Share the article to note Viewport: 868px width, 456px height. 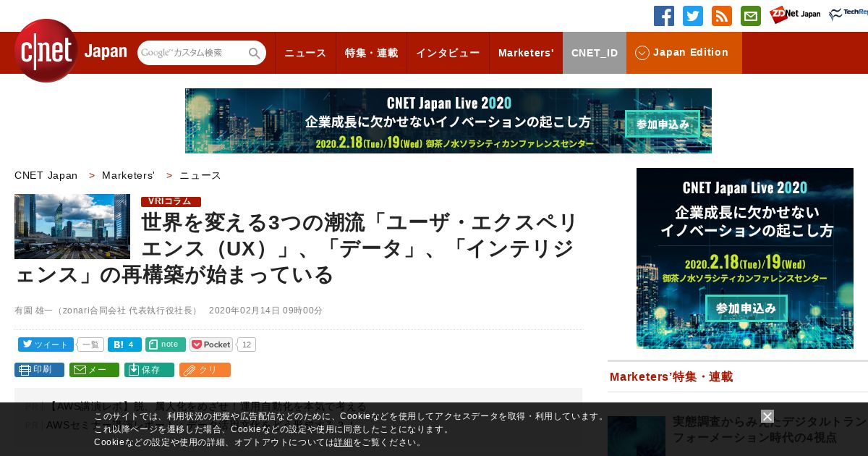click(x=166, y=345)
